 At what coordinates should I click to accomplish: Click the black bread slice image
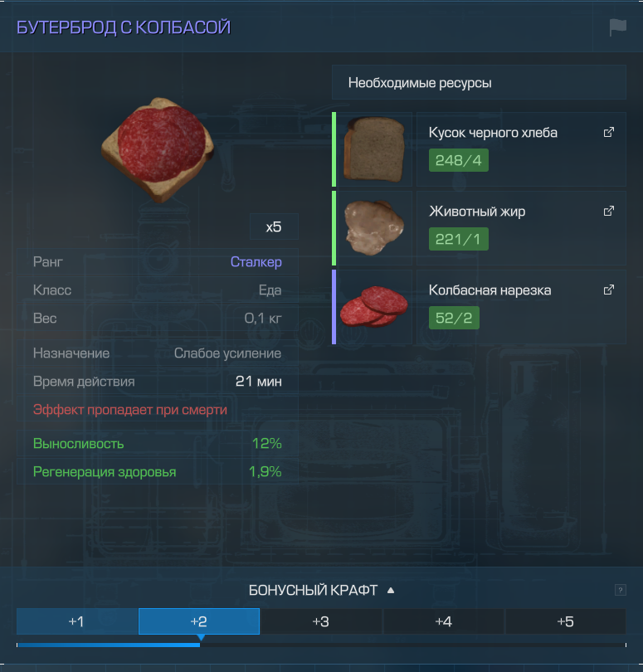tap(374, 149)
